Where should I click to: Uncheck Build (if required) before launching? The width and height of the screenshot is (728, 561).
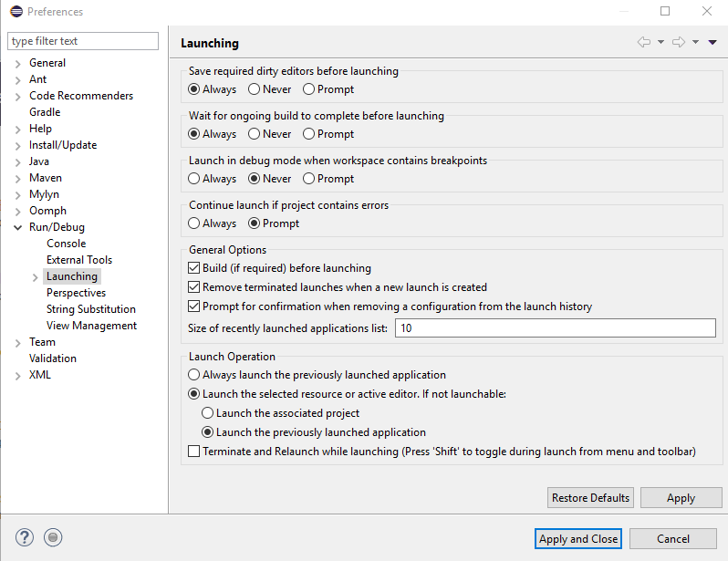coord(193,268)
